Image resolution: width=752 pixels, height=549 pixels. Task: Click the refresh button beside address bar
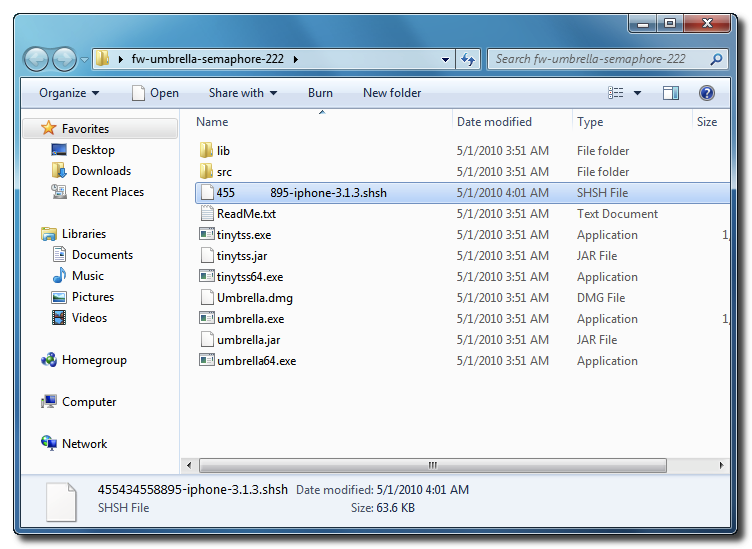point(468,60)
